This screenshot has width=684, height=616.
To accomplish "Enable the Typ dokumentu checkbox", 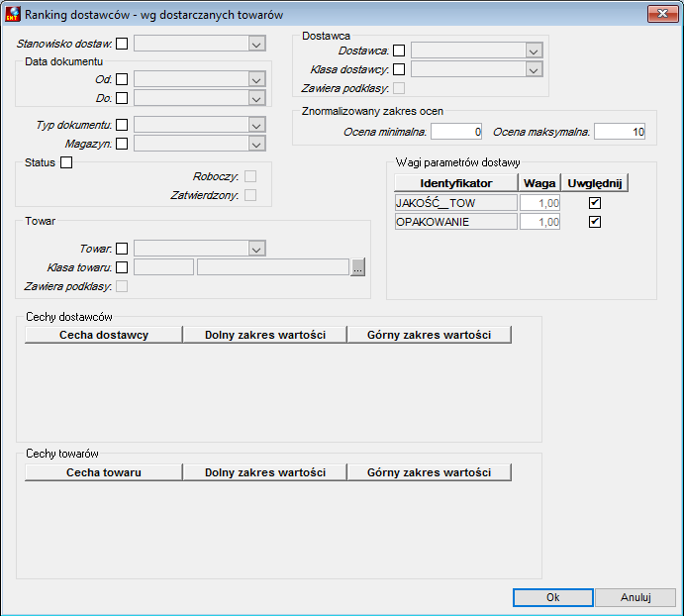I will 122,125.
